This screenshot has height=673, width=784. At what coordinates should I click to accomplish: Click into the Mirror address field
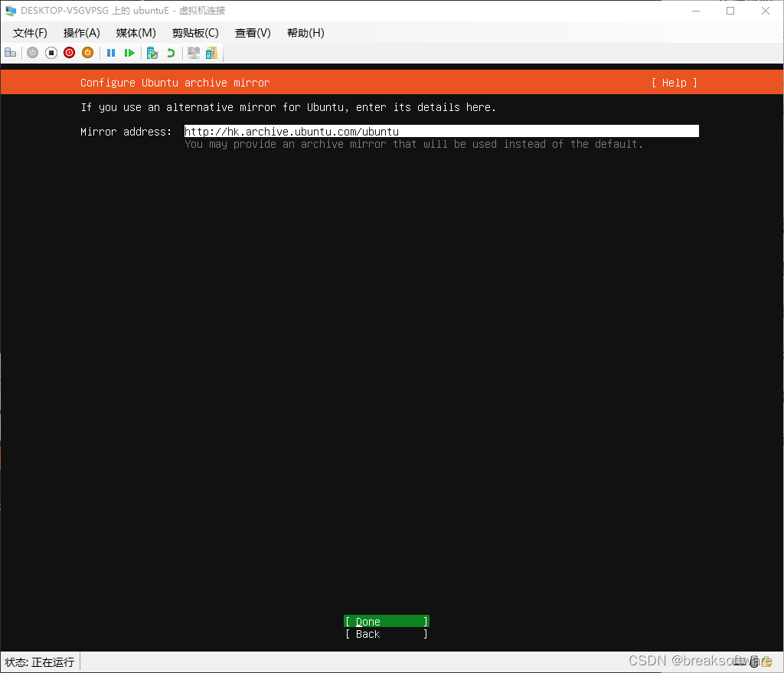click(x=442, y=131)
